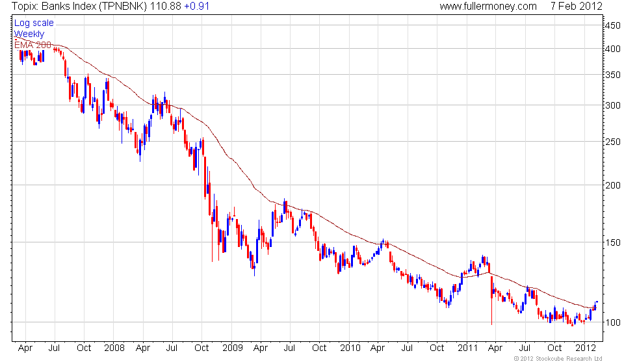Click the 2008 year label on time axis
637x364 pixels.
(114, 348)
